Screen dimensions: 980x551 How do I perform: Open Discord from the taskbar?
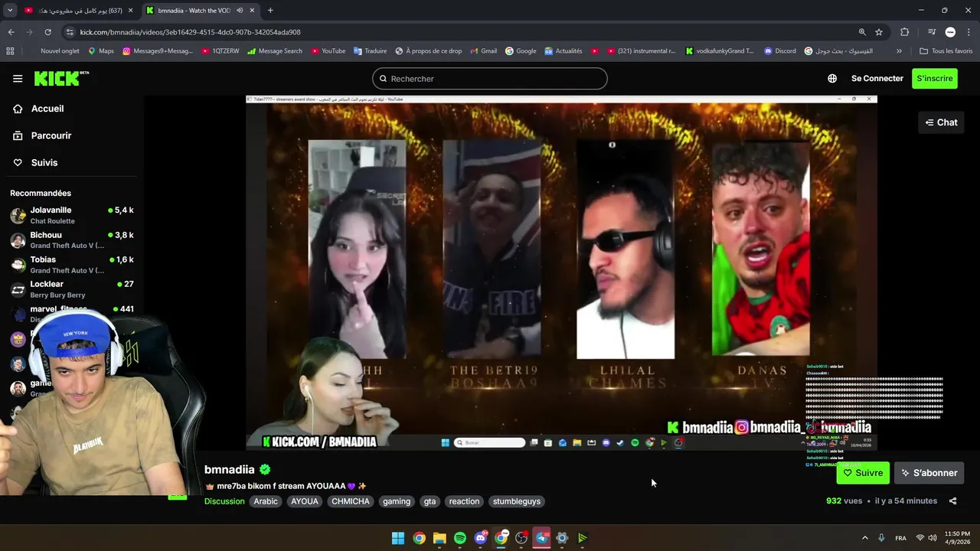(480, 538)
